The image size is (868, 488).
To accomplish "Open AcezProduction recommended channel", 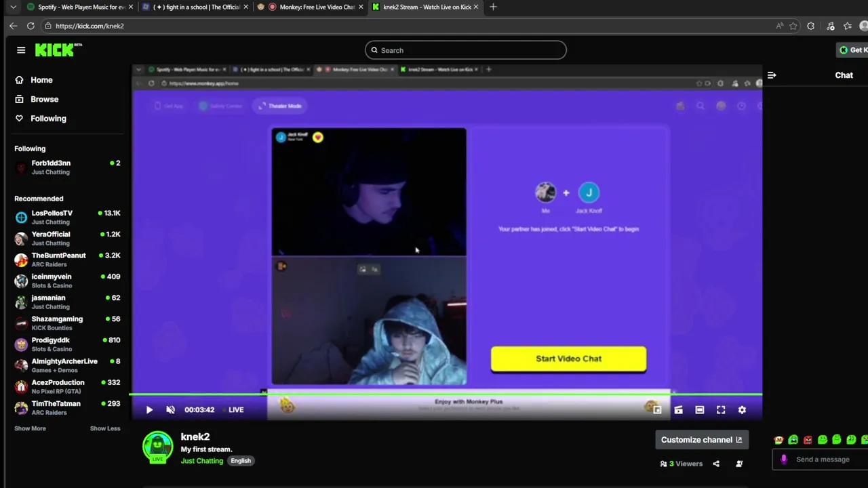I will pos(67,386).
